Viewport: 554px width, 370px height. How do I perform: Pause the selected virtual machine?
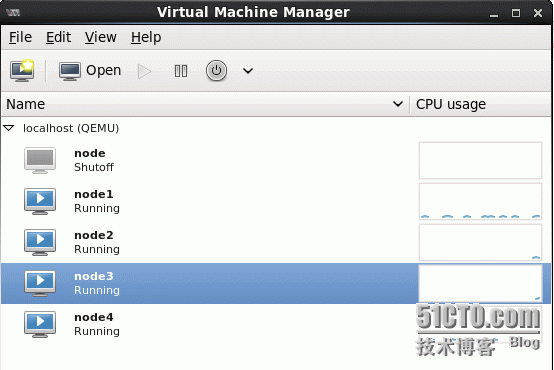coord(181,71)
